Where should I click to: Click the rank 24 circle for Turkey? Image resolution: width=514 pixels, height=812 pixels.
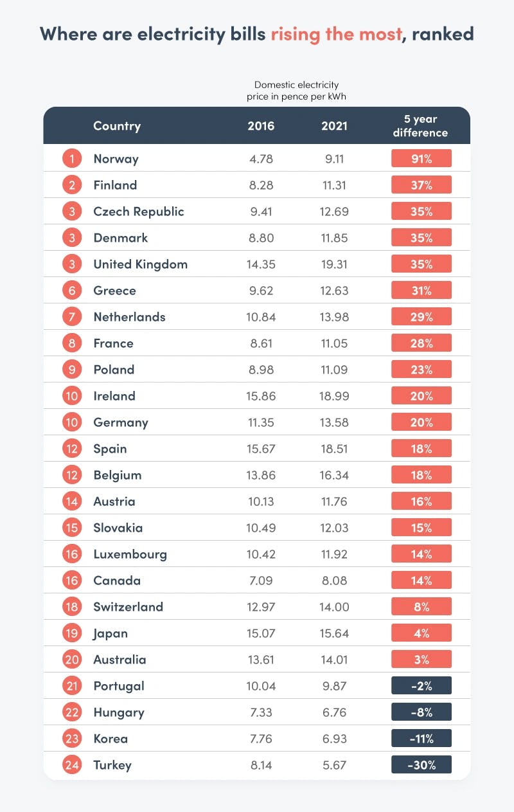pos(72,765)
